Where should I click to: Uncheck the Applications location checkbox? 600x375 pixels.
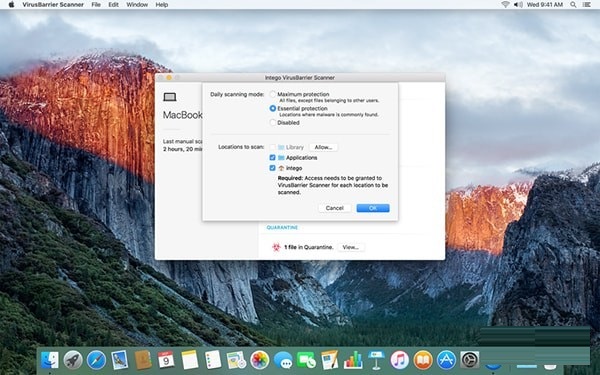tap(272, 157)
